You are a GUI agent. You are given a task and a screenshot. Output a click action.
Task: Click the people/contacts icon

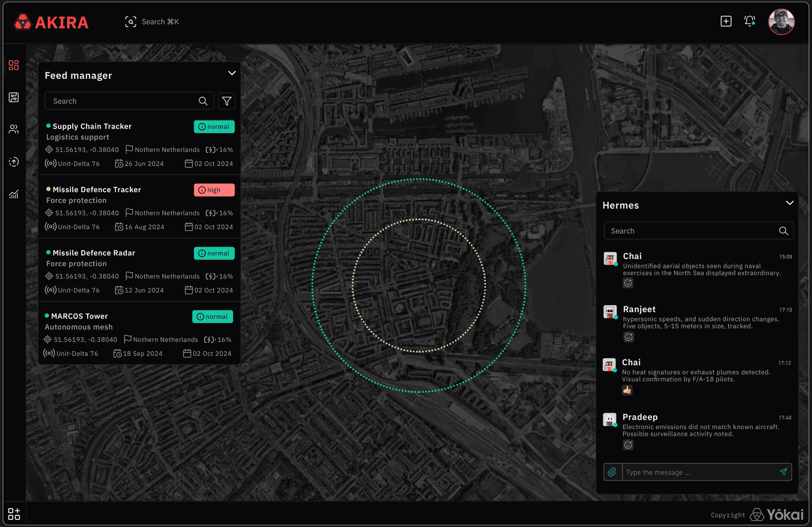14,129
